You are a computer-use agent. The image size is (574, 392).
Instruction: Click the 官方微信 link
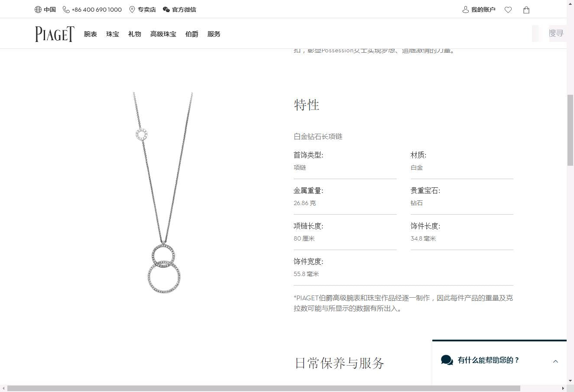(184, 10)
